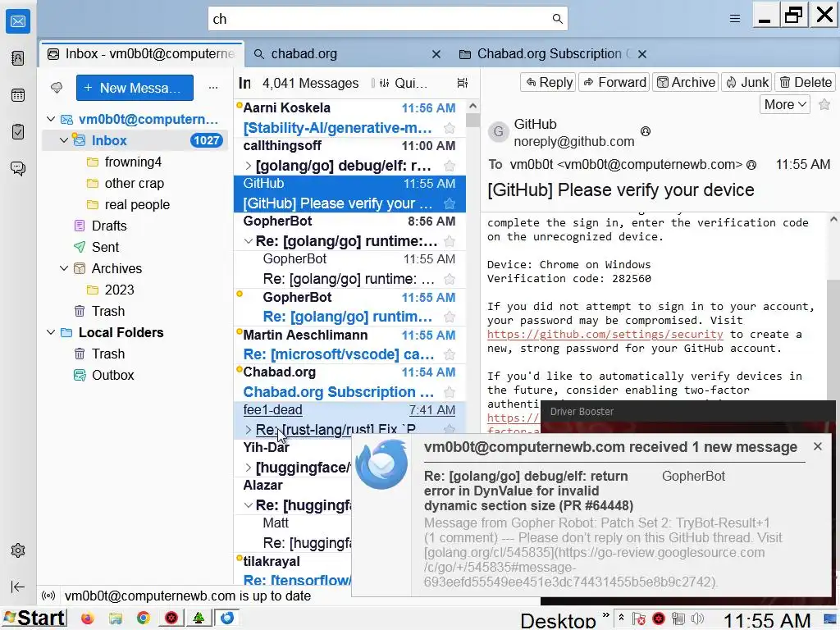Open the Tasks icon in sidebar
Screen dimensions: 840x630
18,132
